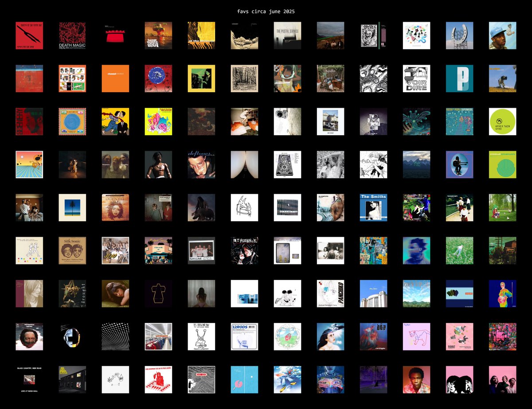Click the Hi, How Are You cover
The image size is (532, 409).
[x=201, y=336]
